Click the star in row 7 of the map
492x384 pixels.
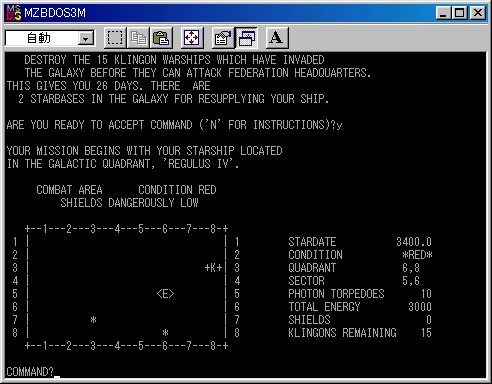93,320
